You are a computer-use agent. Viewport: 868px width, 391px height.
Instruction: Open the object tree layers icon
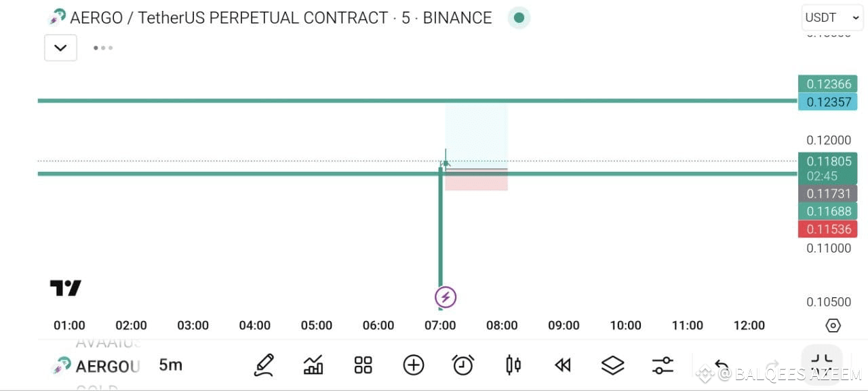613,365
